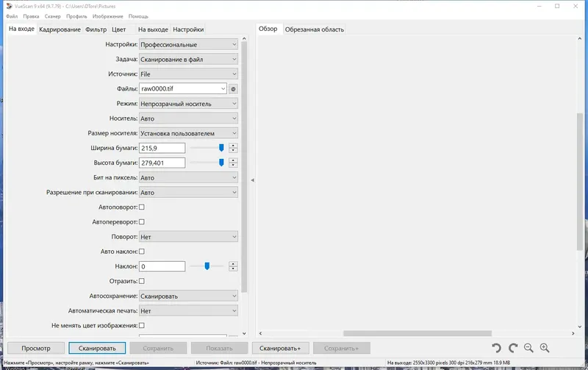The height and width of the screenshot is (370, 588).
Task: Click the Сканировать+ button
Action: [281, 348]
